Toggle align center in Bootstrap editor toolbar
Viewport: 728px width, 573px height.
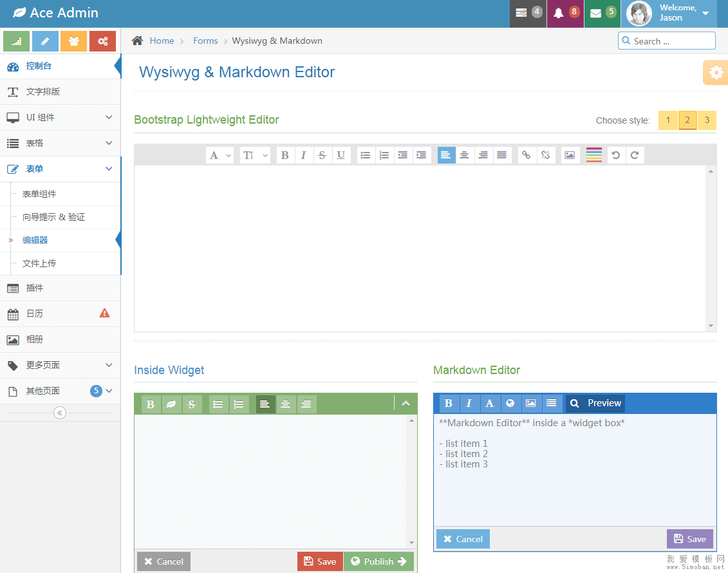[x=464, y=155]
